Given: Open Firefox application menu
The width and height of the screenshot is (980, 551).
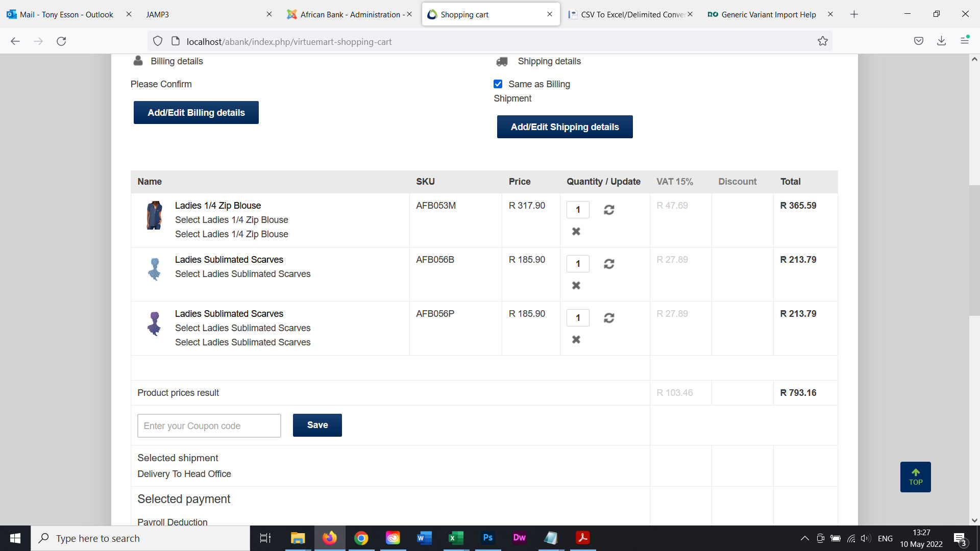Looking at the screenshot, I should (x=965, y=40).
